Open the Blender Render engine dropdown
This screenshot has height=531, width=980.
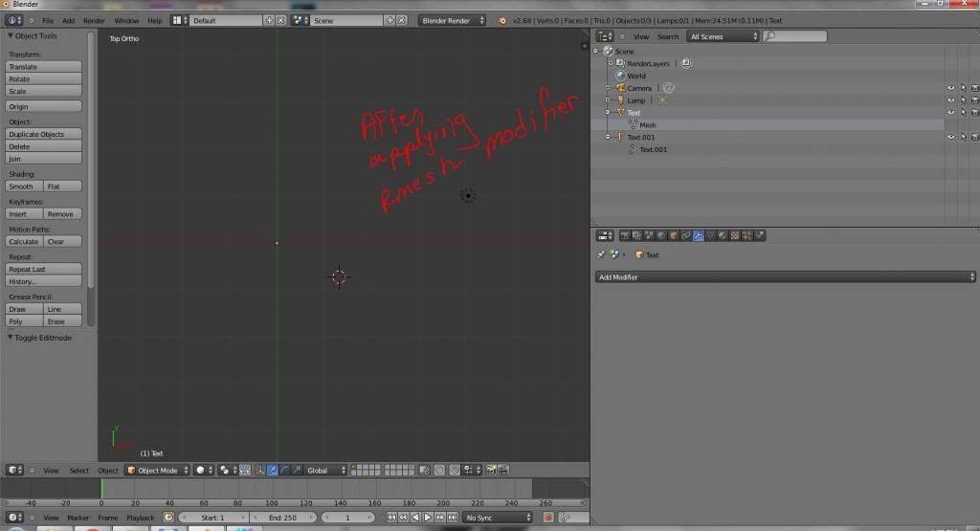tap(453, 20)
